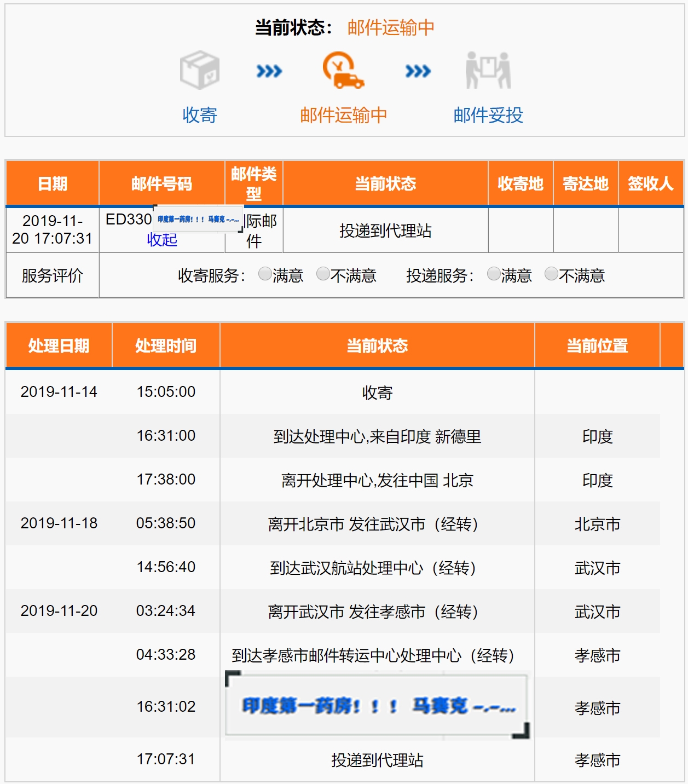688x784 pixels.
Task: Click the 当前位置 column header
Action: (597, 346)
